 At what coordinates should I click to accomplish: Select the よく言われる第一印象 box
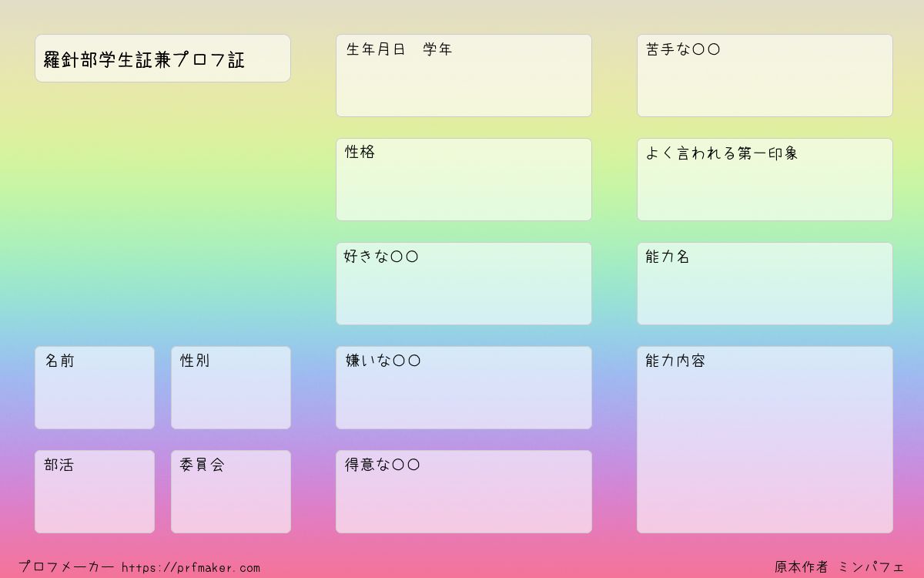pyautogui.click(x=765, y=180)
